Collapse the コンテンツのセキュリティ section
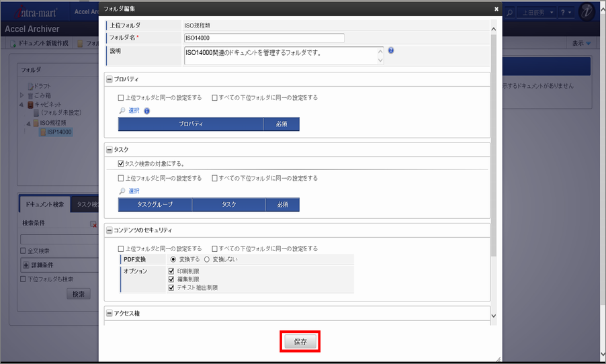The height and width of the screenshot is (364, 606). pos(110,230)
